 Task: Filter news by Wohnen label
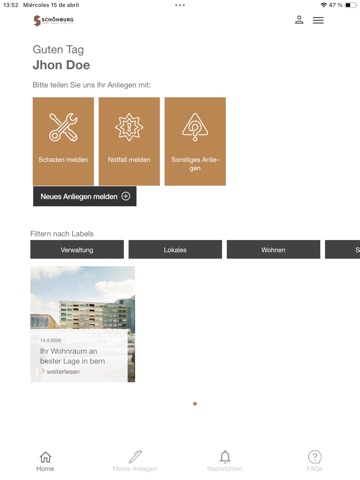273,250
